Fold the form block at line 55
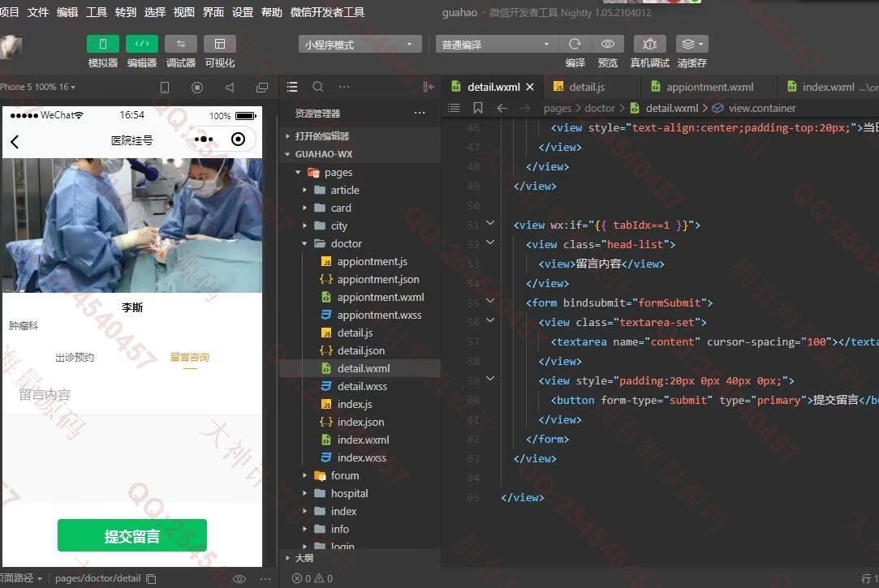This screenshot has height=588, width=879. pyautogui.click(x=490, y=301)
